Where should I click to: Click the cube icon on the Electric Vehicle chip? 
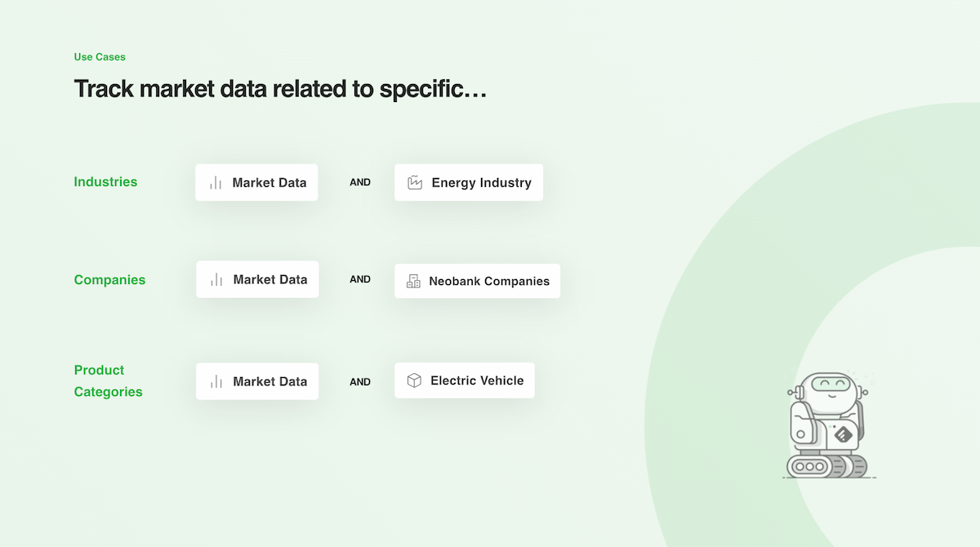414,380
